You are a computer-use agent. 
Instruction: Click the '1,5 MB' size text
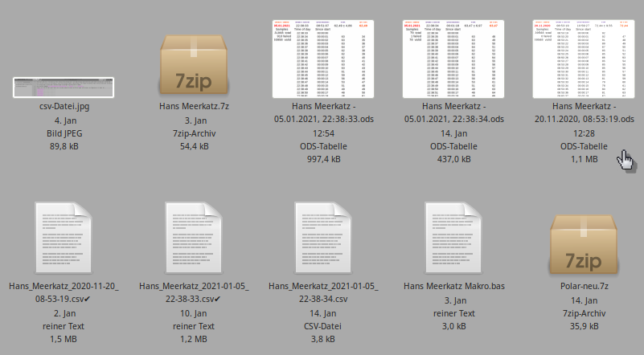64,339
